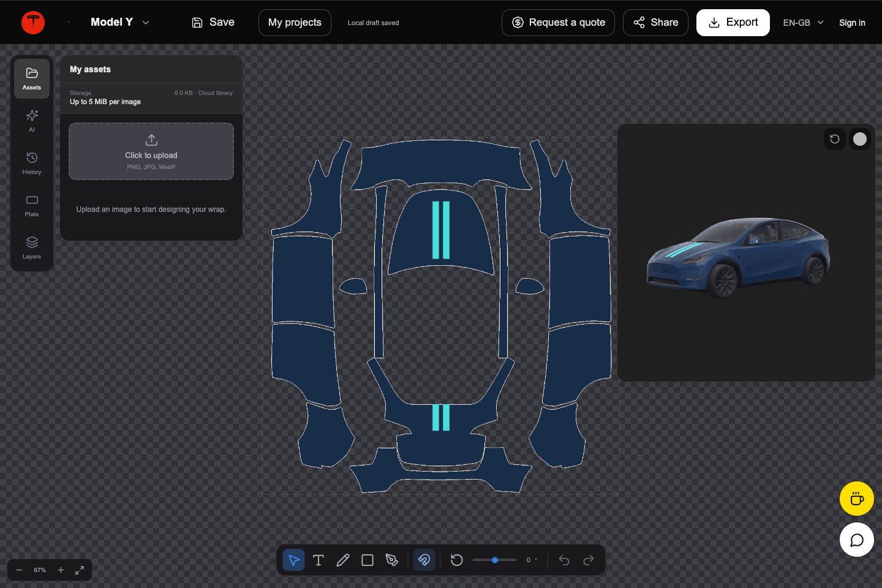Zoom out with the minus button

coord(19,570)
